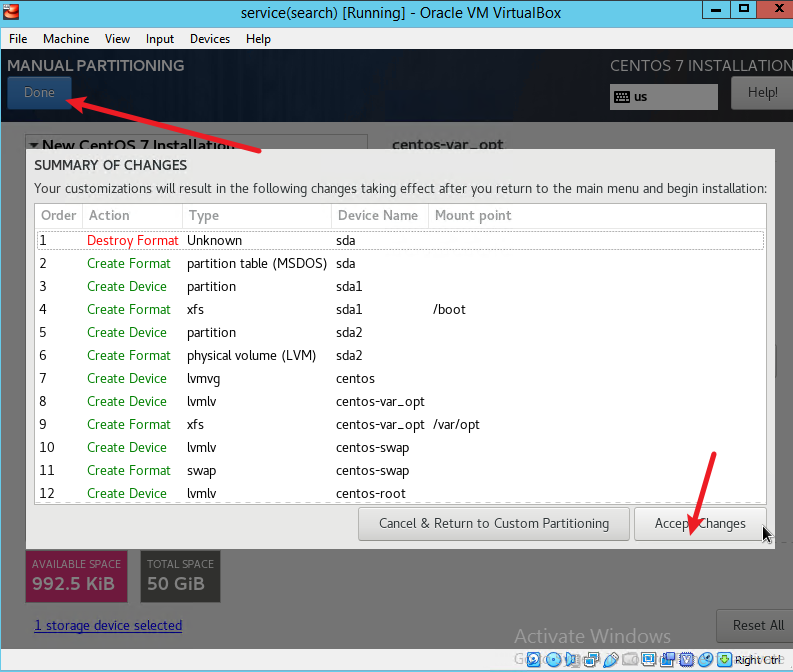Image resolution: width=793 pixels, height=672 pixels.
Task: Click the keyboard icon beside us layout
Action: click(622, 97)
